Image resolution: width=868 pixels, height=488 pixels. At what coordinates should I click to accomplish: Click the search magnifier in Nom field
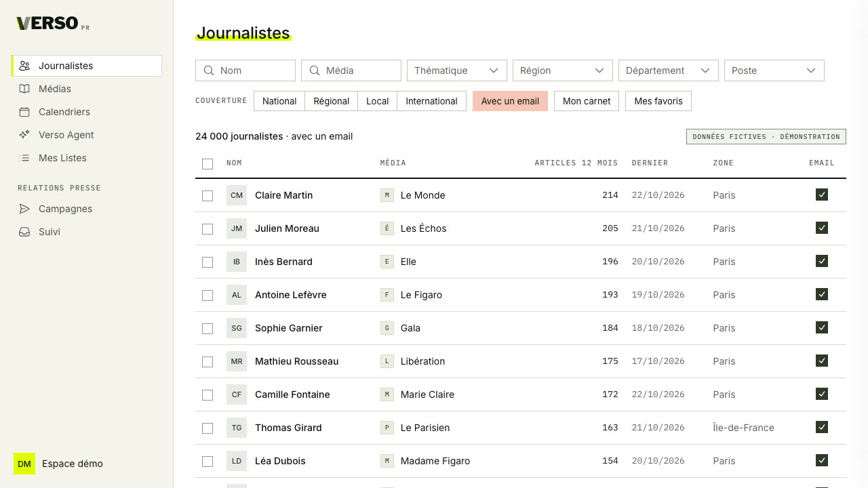click(x=210, y=70)
